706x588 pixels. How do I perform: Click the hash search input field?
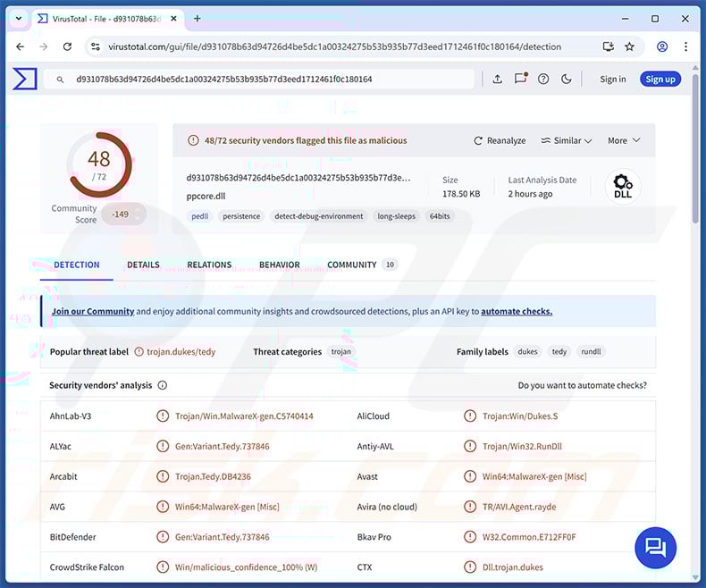[259, 80]
